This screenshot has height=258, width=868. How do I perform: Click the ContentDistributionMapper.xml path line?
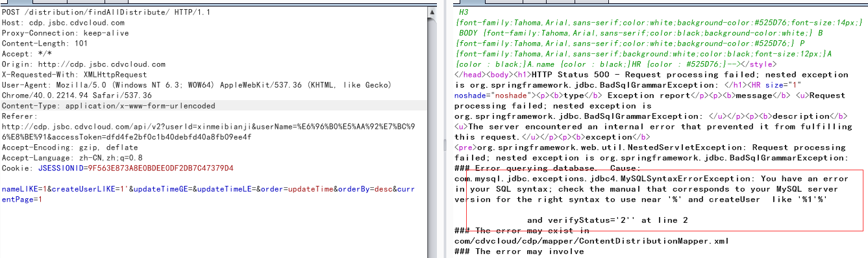pos(592,241)
